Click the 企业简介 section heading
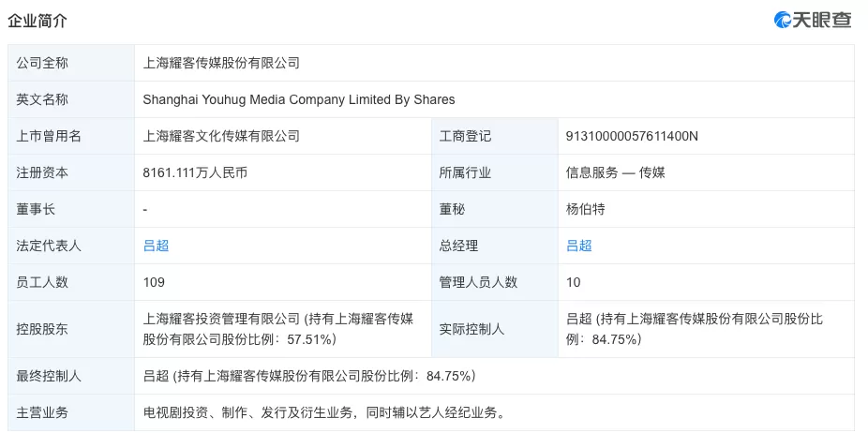 click(x=37, y=21)
